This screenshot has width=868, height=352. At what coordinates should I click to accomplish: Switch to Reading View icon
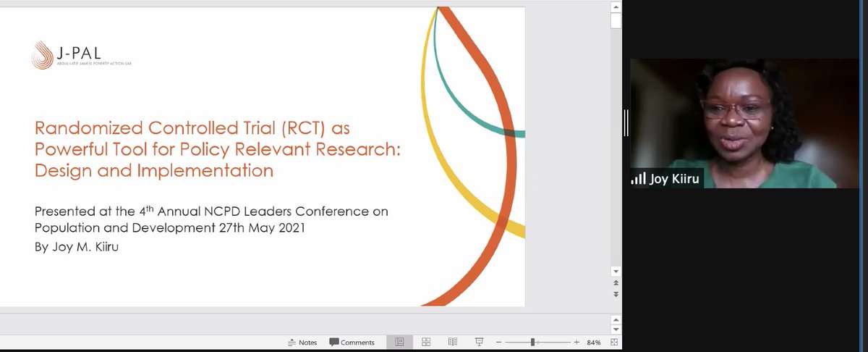(453, 342)
